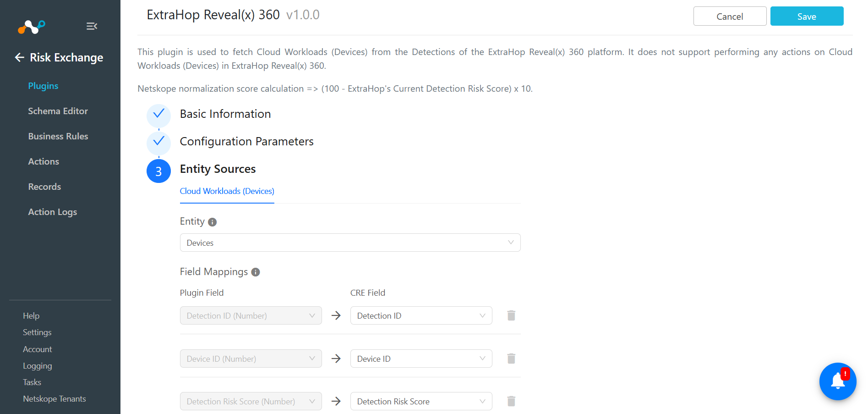Go to Configuration Parameters step title
Screen dimensions: 868x414
tap(246, 141)
